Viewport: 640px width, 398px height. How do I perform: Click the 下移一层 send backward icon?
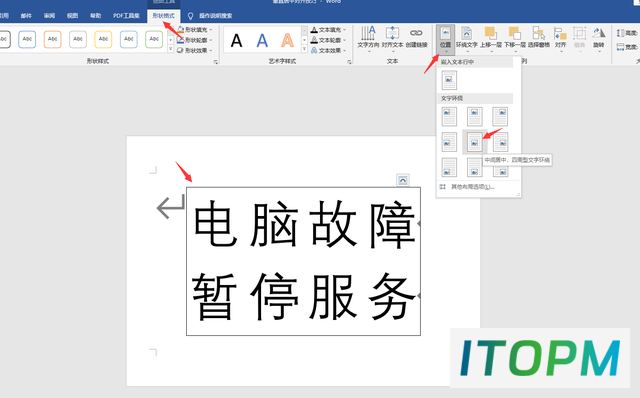click(515, 38)
